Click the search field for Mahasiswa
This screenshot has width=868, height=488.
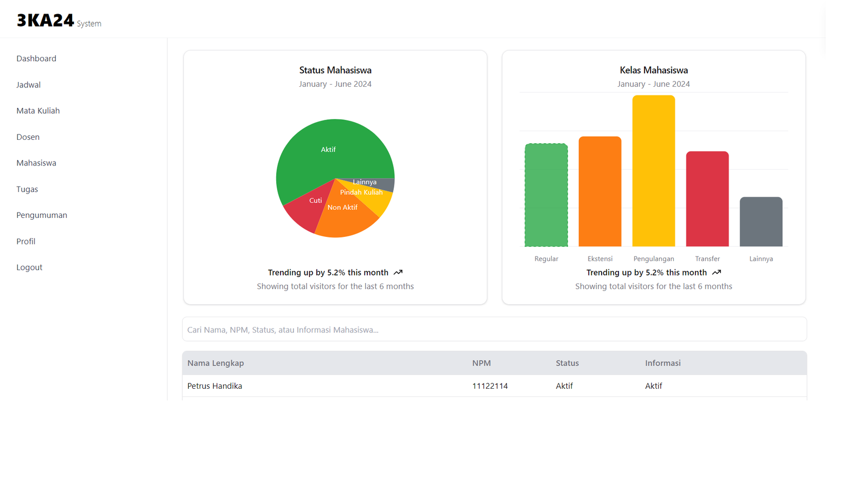494,329
